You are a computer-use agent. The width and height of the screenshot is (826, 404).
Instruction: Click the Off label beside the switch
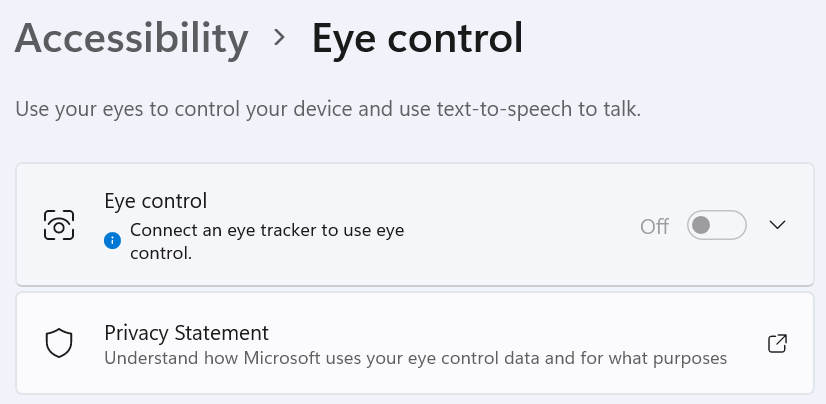(x=654, y=226)
